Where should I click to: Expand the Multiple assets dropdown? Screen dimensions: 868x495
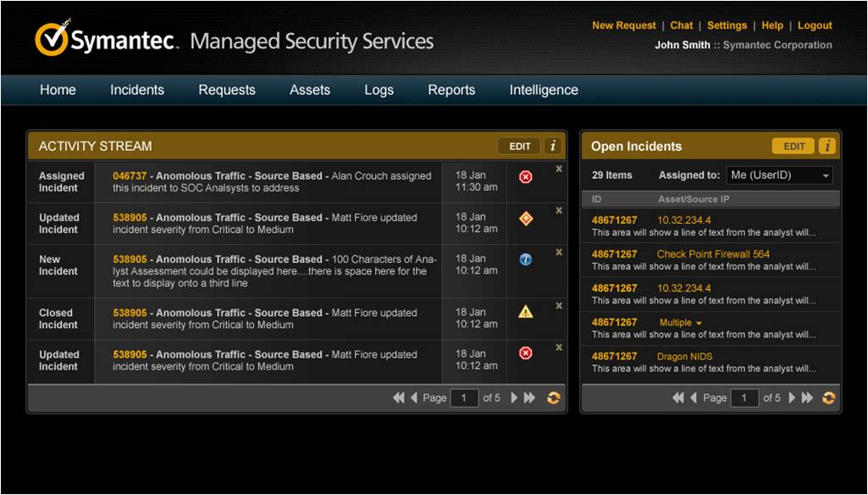pos(680,323)
